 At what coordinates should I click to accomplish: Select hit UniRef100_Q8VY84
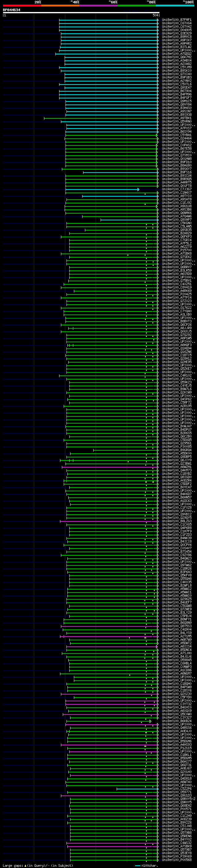click(176, 104)
